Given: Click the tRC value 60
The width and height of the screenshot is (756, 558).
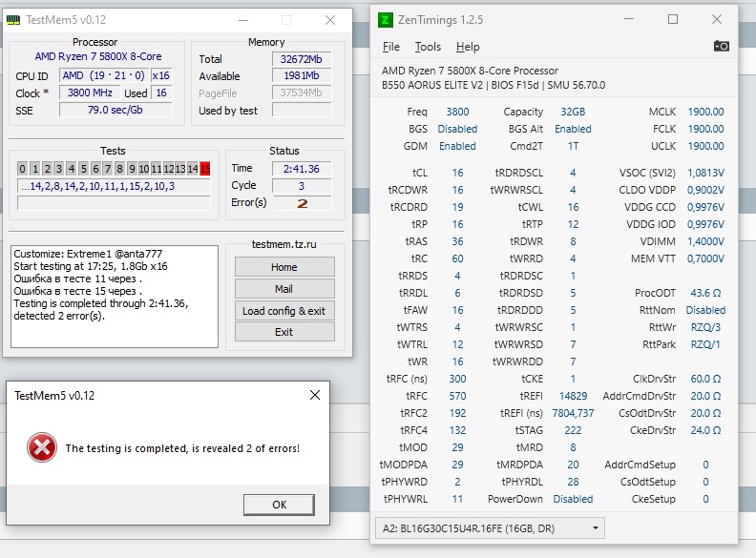Looking at the screenshot, I should [457, 258].
